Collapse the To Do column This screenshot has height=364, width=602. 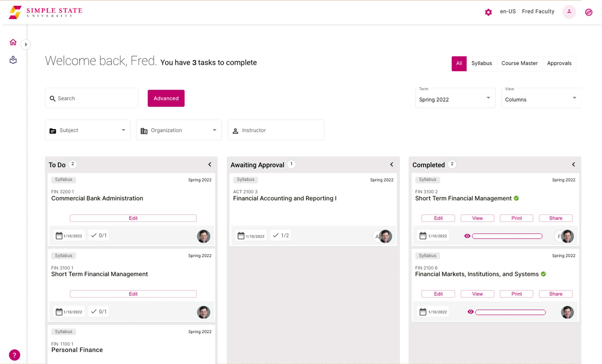click(210, 164)
